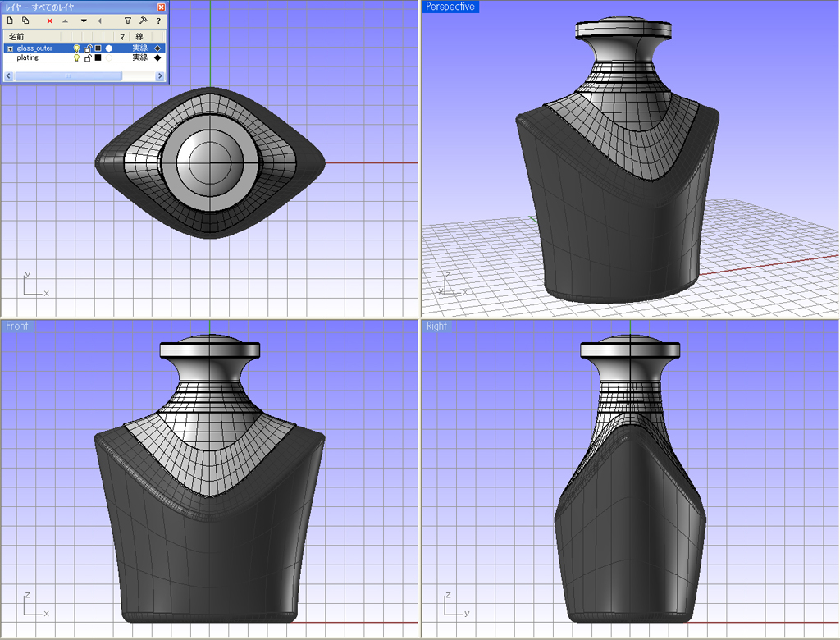Viewport: 840px width, 640px height.
Task: Toggle glass_outer layer visibility light bulb
Action: (x=77, y=48)
